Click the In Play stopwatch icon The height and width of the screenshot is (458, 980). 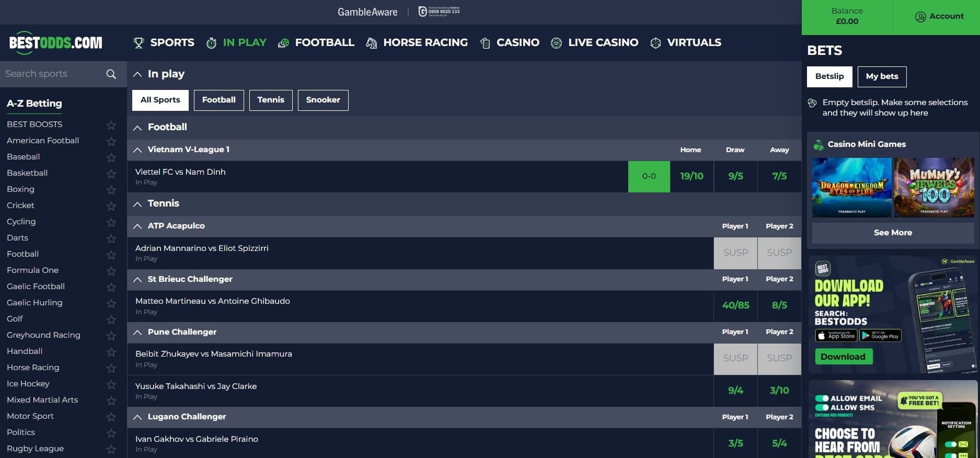tap(211, 43)
